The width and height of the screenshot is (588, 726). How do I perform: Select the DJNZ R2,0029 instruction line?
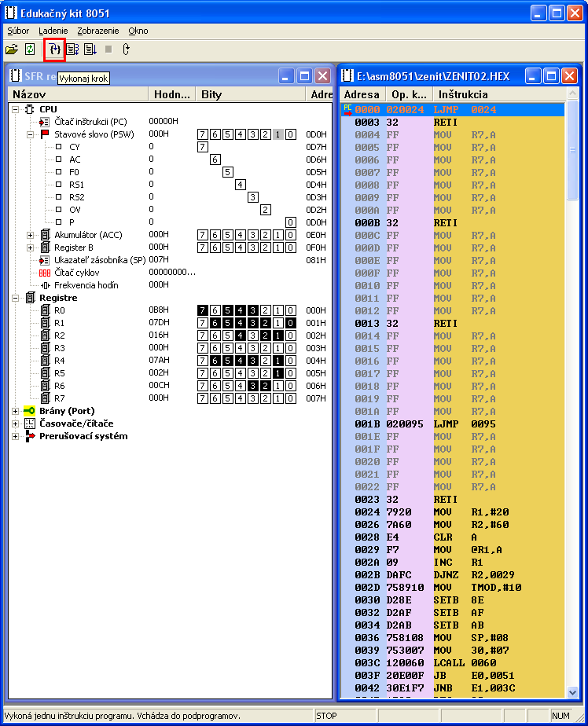[x=452, y=575]
